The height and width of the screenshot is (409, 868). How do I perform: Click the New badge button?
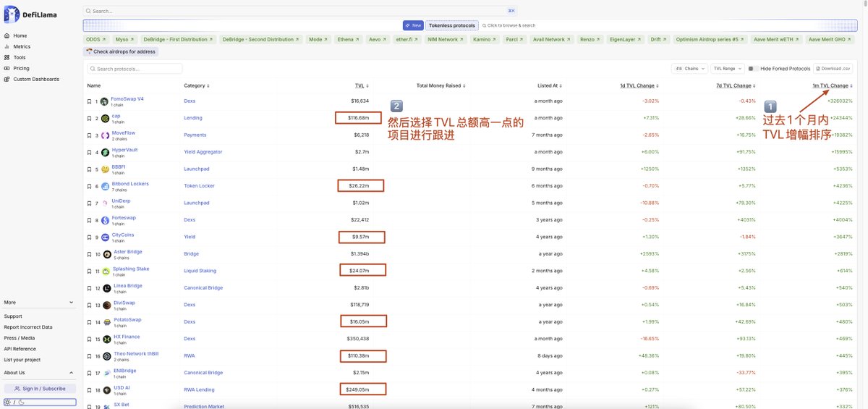413,25
